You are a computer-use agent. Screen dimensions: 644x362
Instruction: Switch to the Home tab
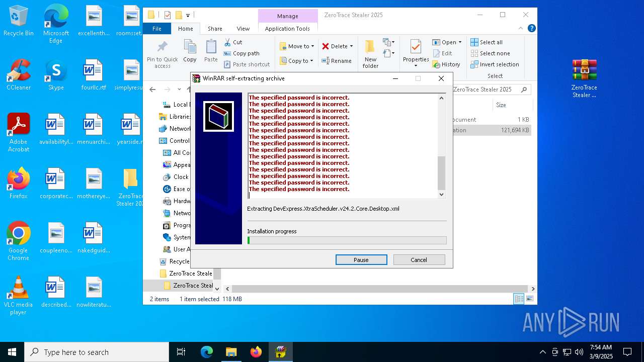click(186, 29)
